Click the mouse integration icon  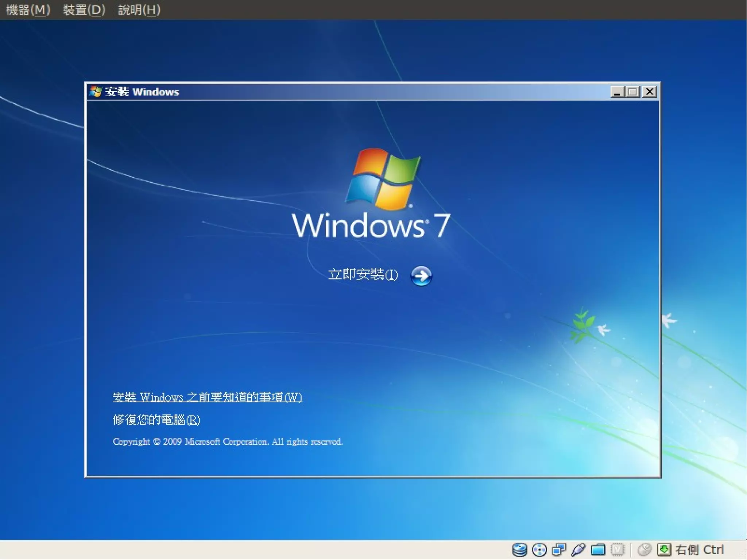[645, 549]
